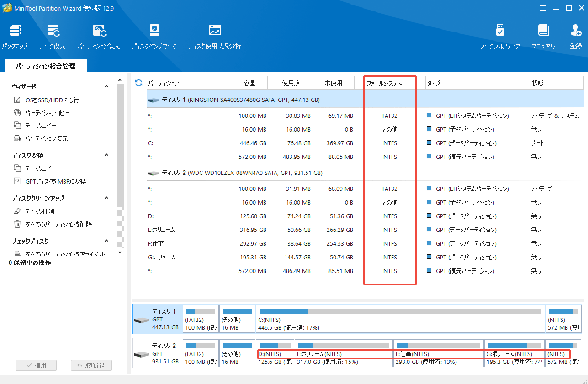The height and width of the screenshot is (384, 588).
Task: Collapse the ウィザード section
Action: click(x=106, y=87)
